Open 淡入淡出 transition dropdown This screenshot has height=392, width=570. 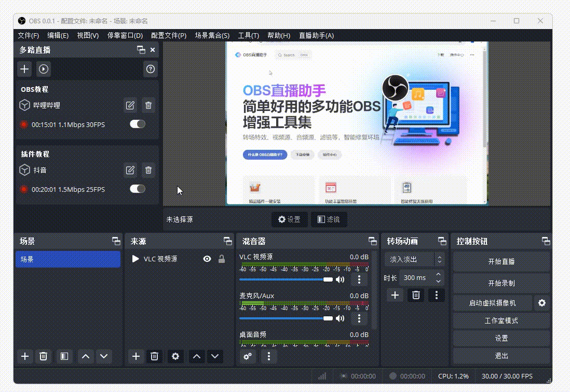pos(414,259)
